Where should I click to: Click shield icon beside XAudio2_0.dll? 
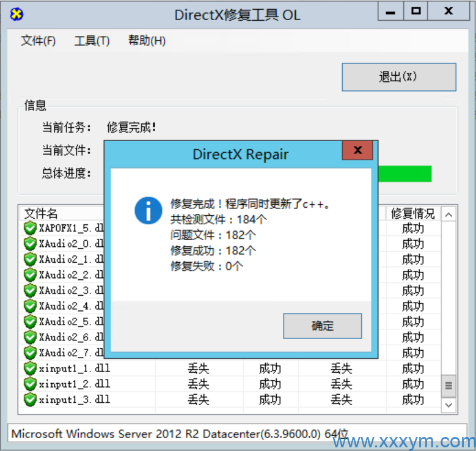30,244
